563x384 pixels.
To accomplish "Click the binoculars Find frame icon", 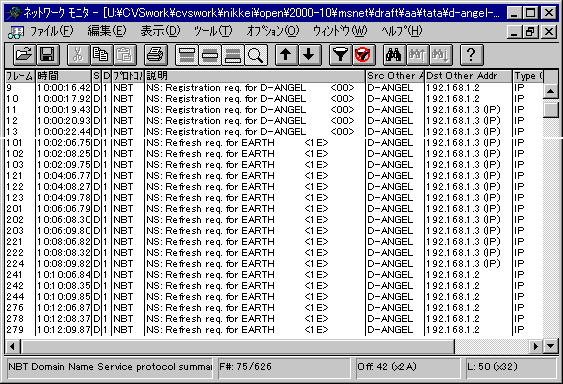I will click(x=394, y=55).
